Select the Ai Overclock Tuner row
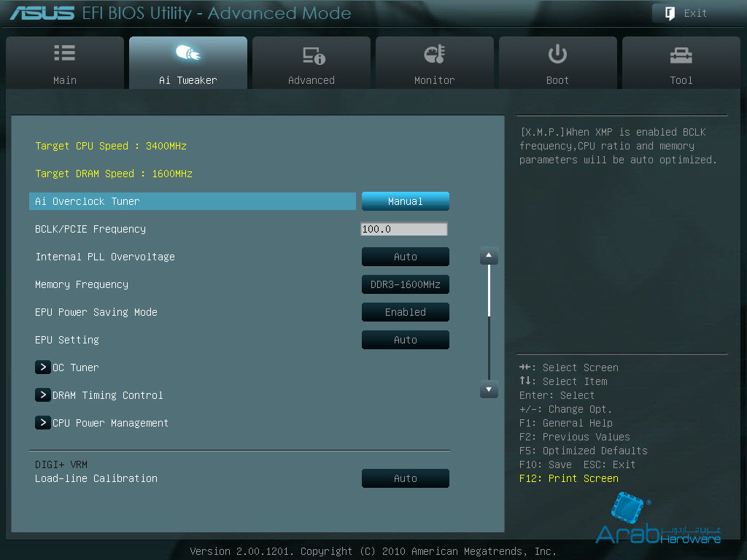 coord(193,201)
